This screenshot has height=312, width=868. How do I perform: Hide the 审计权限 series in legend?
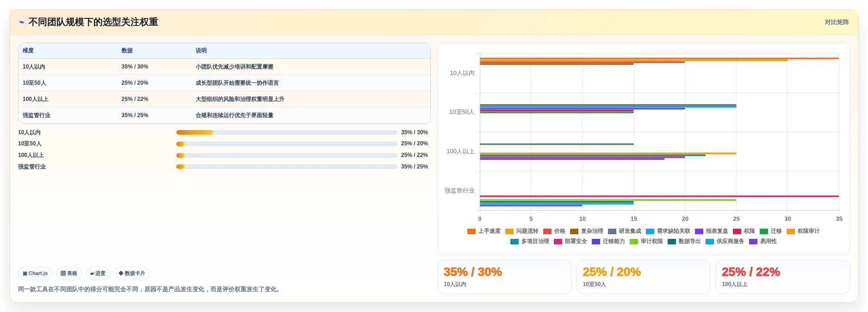click(646, 242)
